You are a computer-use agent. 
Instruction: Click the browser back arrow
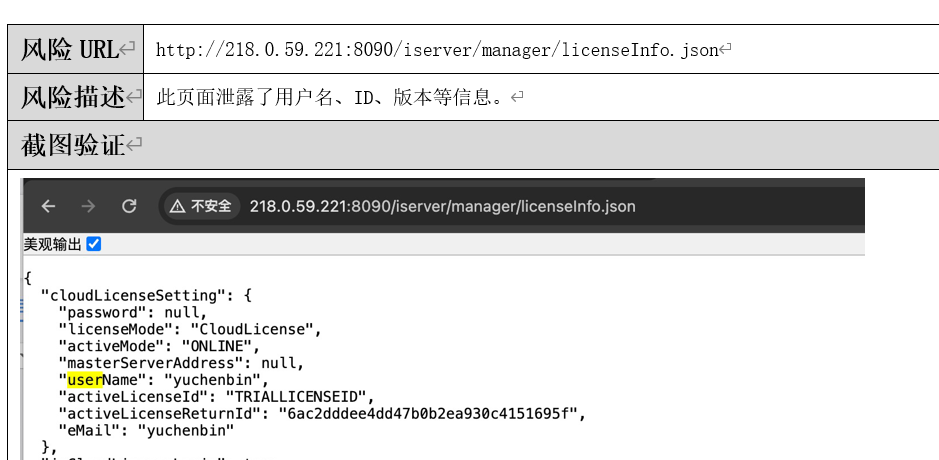click(48, 206)
